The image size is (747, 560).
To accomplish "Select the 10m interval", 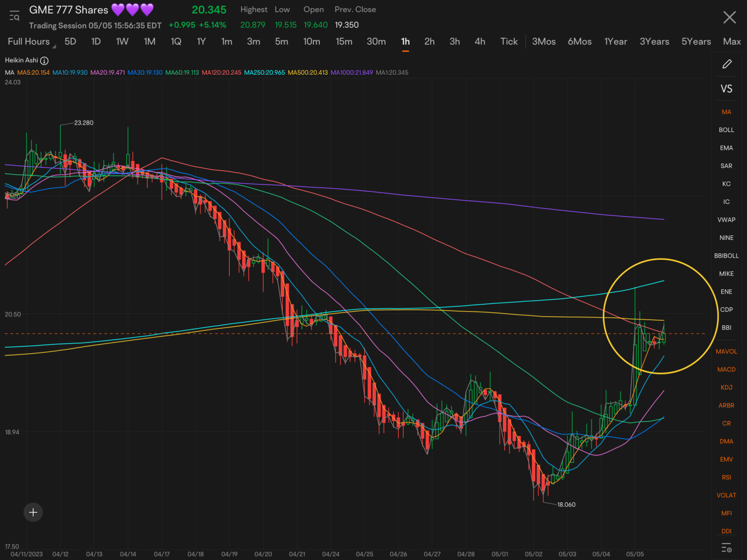I will (x=312, y=42).
